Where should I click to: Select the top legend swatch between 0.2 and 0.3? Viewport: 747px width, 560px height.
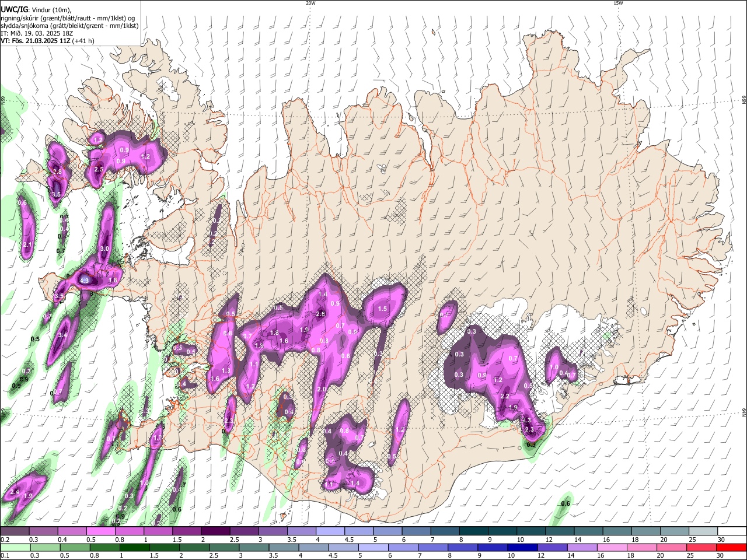(x=15, y=531)
